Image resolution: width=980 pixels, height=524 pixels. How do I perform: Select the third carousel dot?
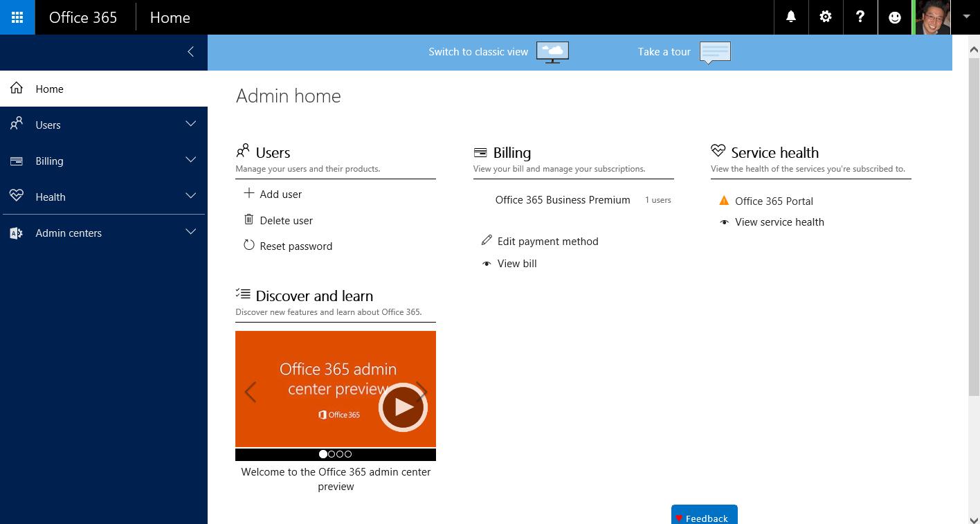click(x=340, y=454)
